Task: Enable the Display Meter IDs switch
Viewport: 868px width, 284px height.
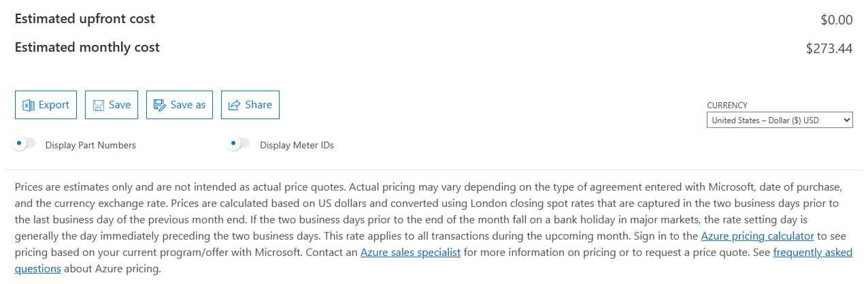Action: [239, 144]
